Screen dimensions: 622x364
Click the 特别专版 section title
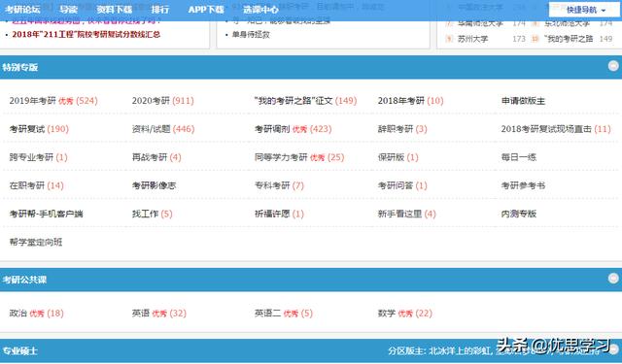(19, 67)
